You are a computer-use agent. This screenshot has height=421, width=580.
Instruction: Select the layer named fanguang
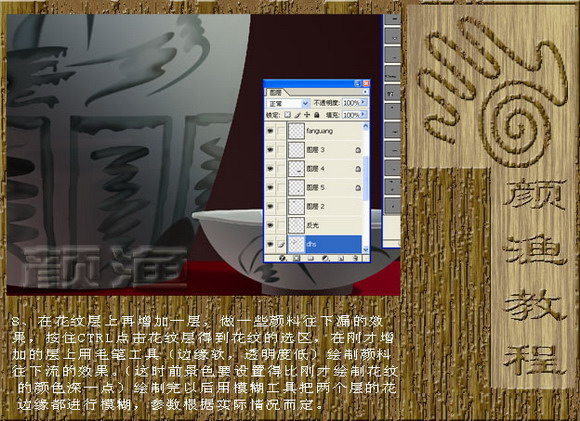tap(320, 131)
